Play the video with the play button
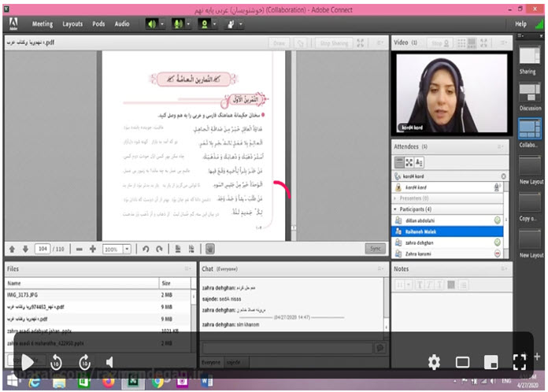Screen dimensions: 548x392 coord(28,362)
